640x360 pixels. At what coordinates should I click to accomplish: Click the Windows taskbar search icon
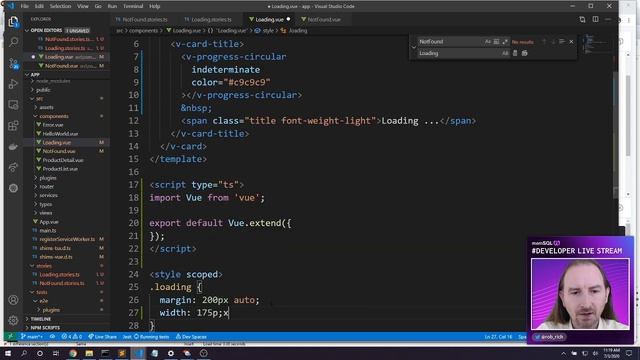click(24, 353)
